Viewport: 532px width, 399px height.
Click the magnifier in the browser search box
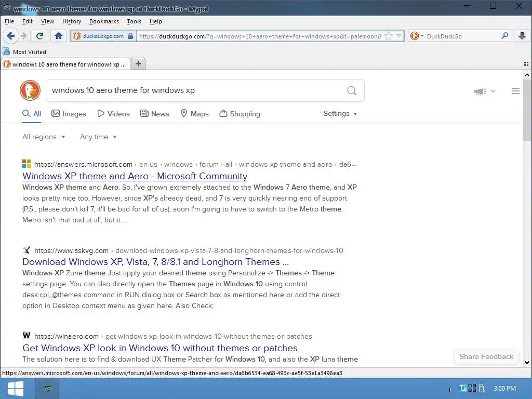coord(504,36)
